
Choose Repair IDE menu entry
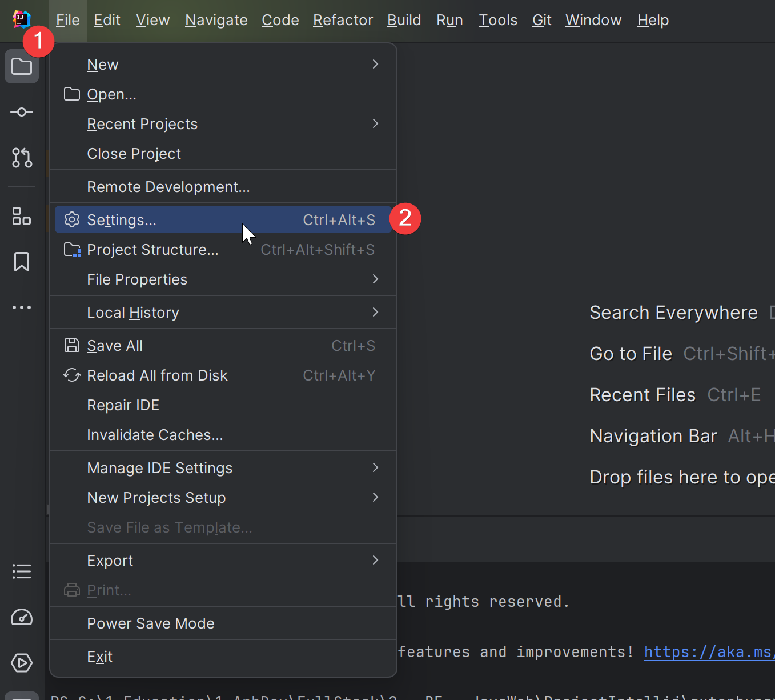(223, 405)
